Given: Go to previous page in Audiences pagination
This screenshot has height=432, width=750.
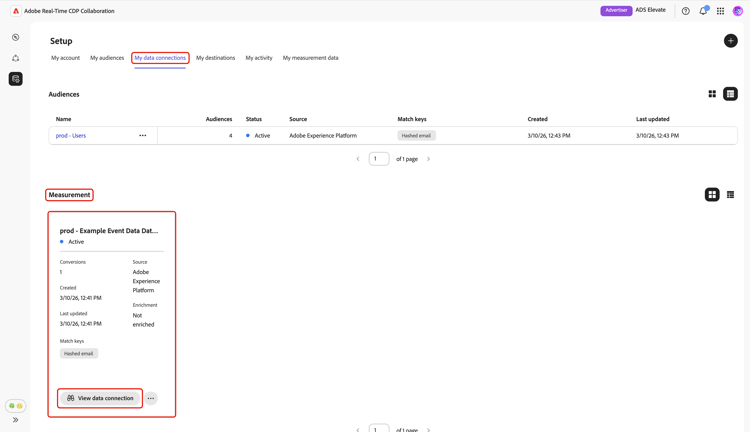Looking at the screenshot, I should (x=358, y=159).
